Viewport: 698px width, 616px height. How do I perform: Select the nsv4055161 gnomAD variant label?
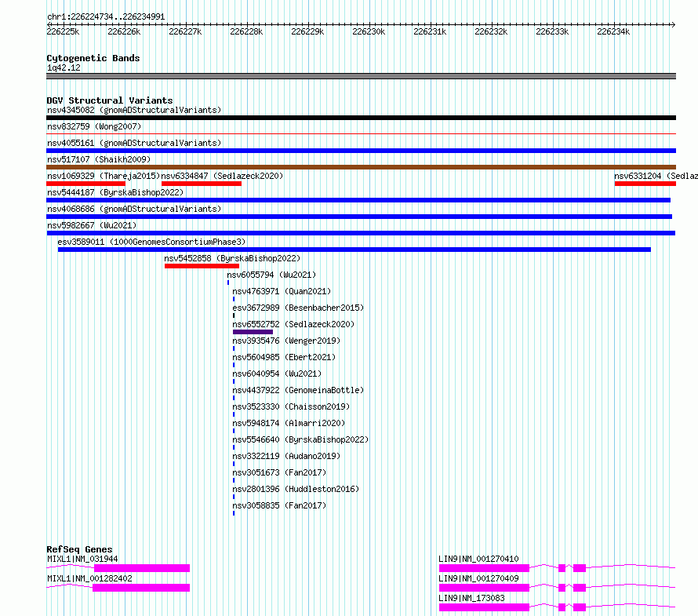tap(134, 143)
